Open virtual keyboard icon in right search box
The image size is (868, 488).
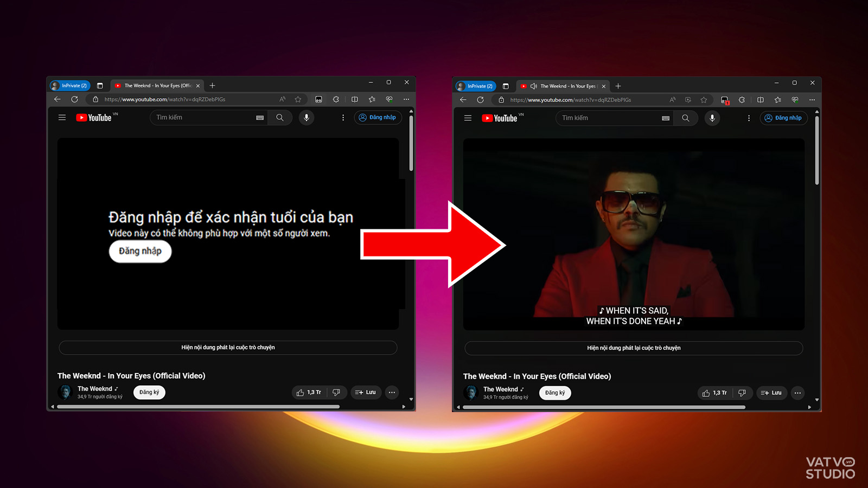click(x=666, y=118)
